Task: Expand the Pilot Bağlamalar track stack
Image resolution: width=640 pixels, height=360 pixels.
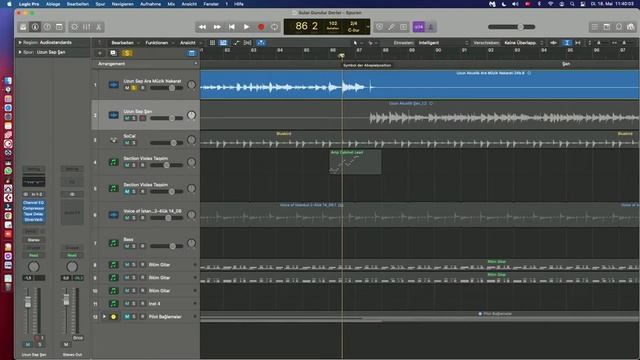Action: pyautogui.click(x=104, y=317)
